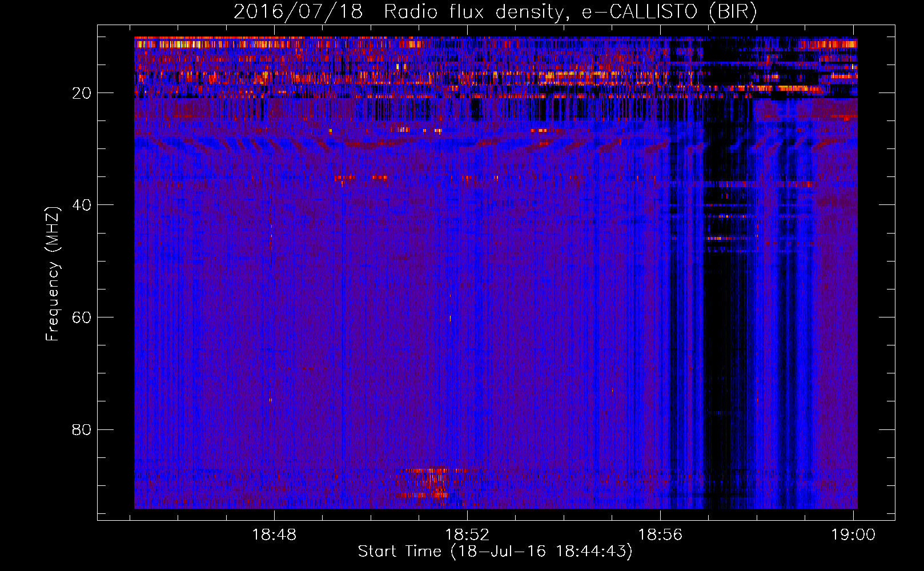Screen dimensions: 924x571
Task: Click the 40 MHz frequency tick label
Action: (x=82, y=205)
